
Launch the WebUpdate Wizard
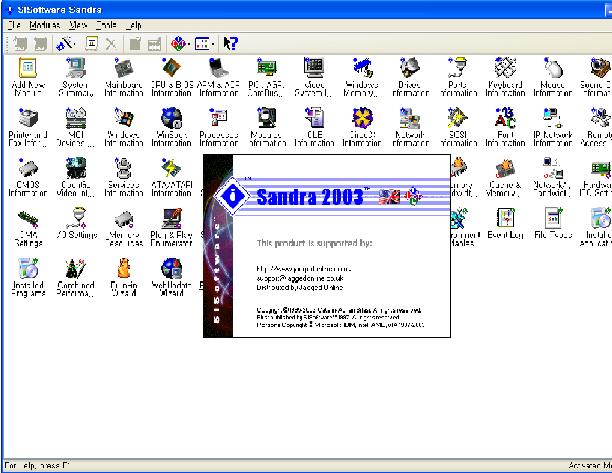(171, 277)
